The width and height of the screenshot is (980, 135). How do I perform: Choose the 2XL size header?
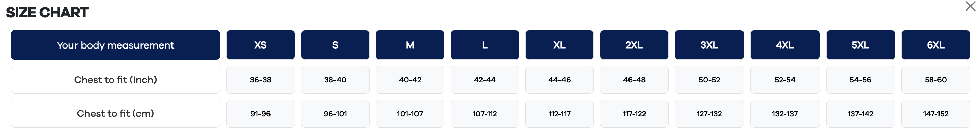pyautogui.click(x=634, y=45)
